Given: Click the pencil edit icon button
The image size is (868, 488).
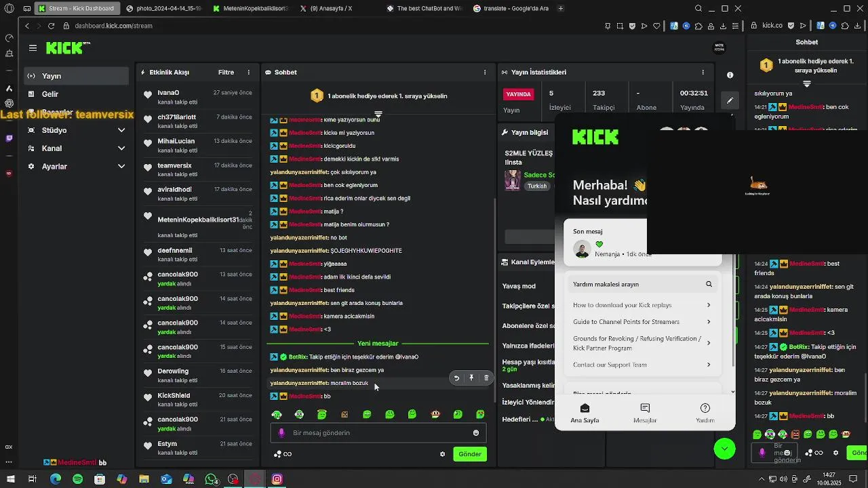Looking at the screenshot, I should point(730,100).
